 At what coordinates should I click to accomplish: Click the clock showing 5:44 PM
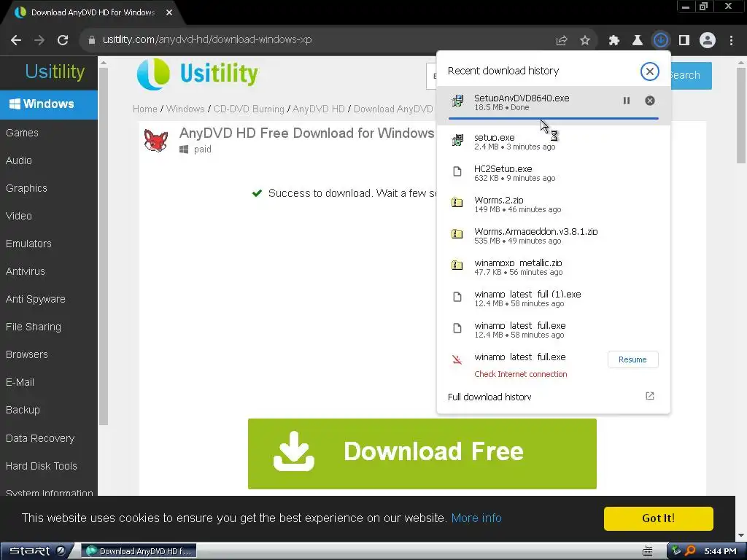[x=720, y=551]
